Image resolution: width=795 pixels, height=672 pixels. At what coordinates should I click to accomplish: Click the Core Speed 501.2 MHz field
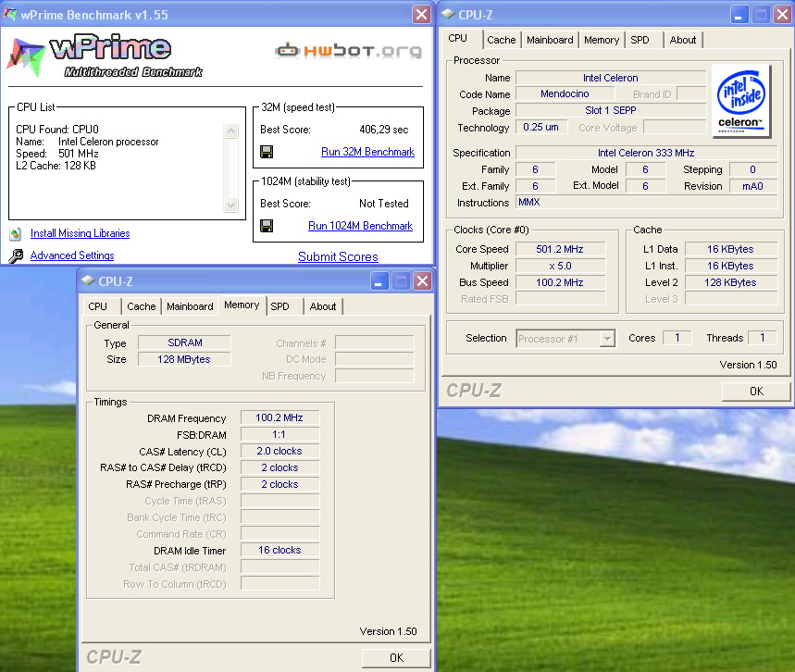coord(560,249)
